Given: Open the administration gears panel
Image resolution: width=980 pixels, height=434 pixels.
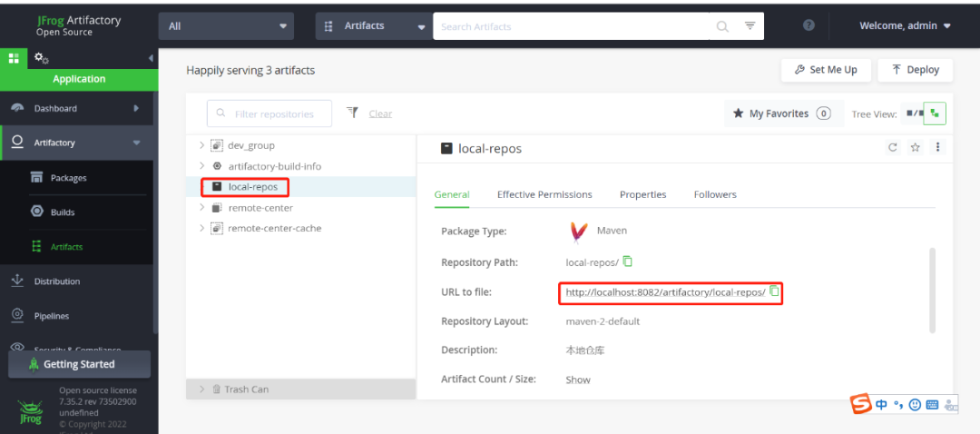Looking at the screenshot, I should point(41,58).
